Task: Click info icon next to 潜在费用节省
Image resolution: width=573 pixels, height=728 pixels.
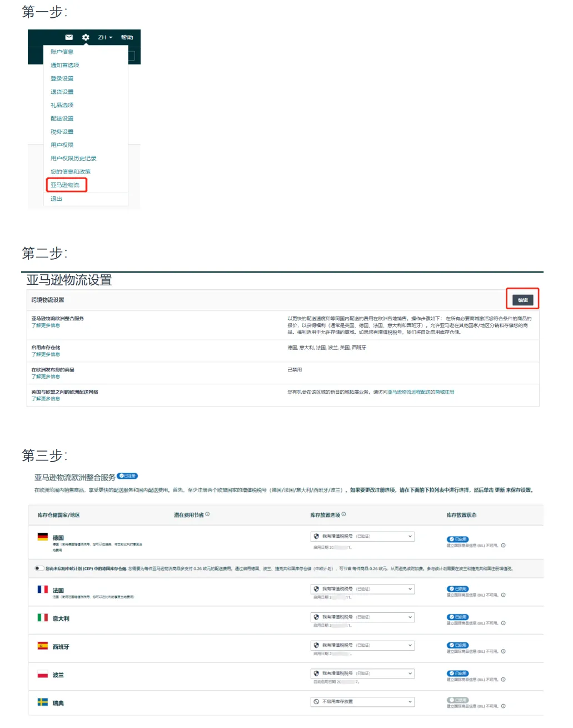Action: (207, 514)
